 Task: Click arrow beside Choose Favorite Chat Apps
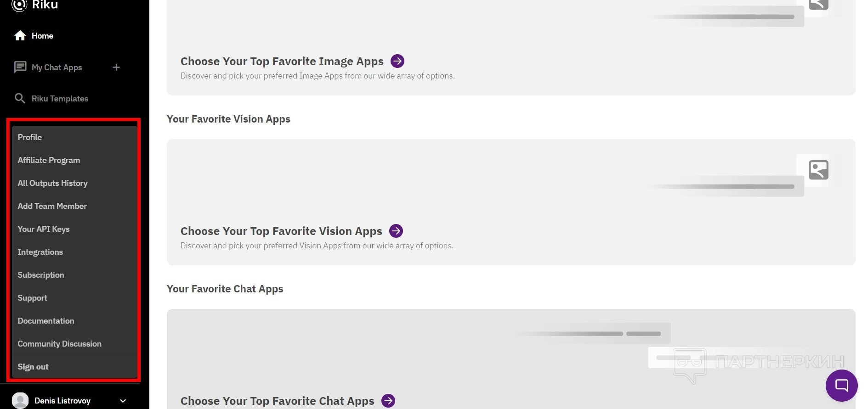coord(388,401)
